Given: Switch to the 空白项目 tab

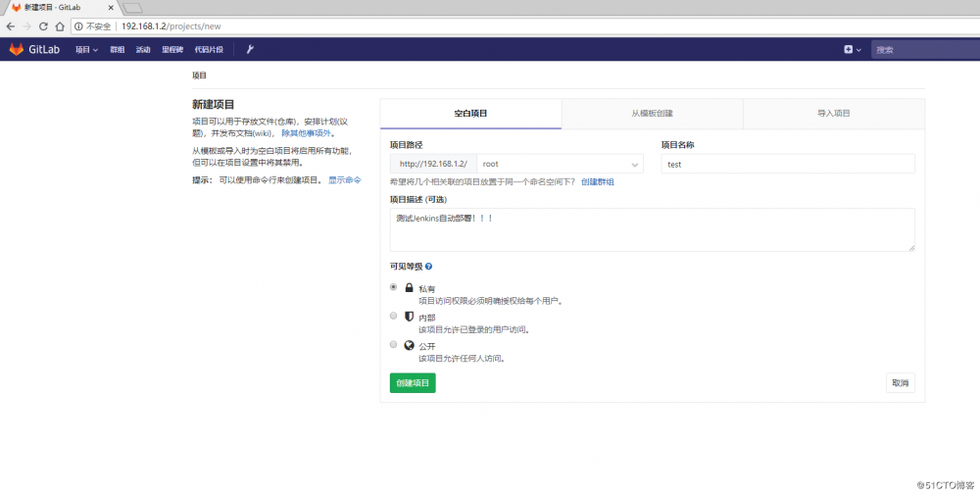Looking at the screenshot, I should [470, 114].
